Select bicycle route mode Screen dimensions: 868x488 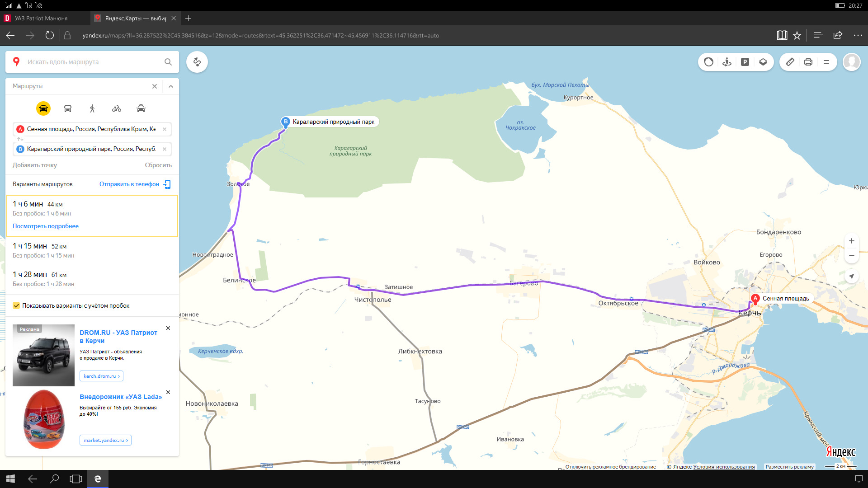pos(117,108)
